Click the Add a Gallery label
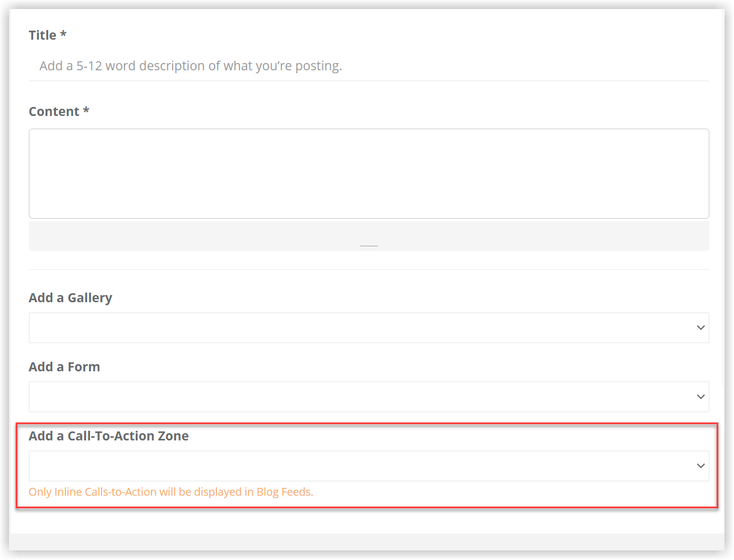 coord(70,298)
